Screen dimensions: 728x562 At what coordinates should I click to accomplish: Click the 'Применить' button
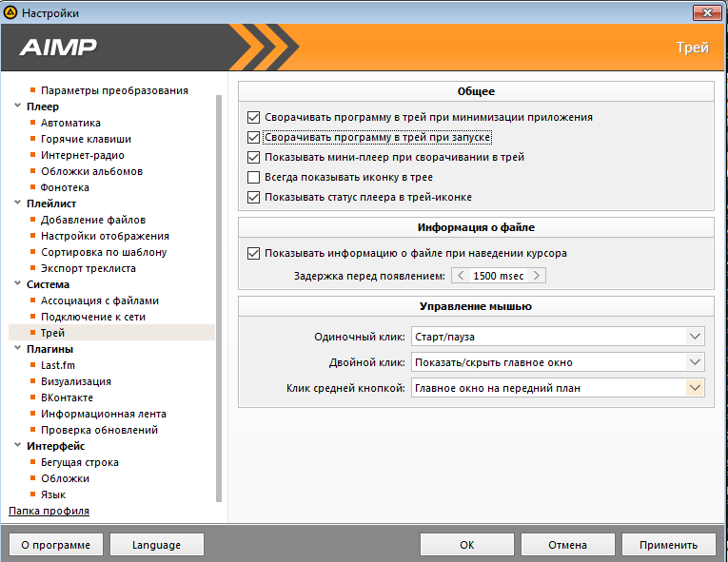tap(669, 545)
